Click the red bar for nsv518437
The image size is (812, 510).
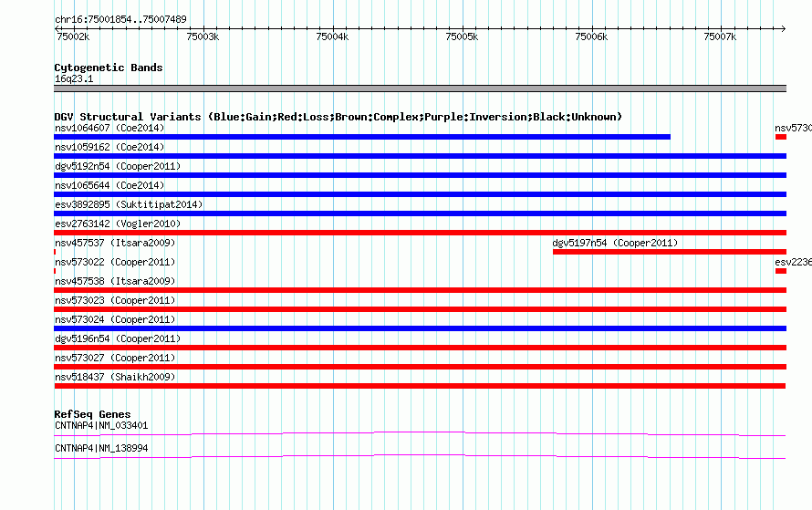[x=420, y=386]
